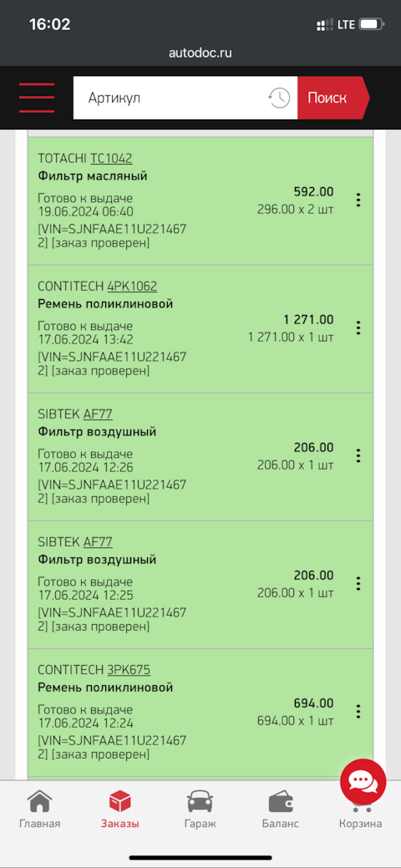Open Заказы orders tab
Viewport: 401px width, 868px height.
click(119, 810)
